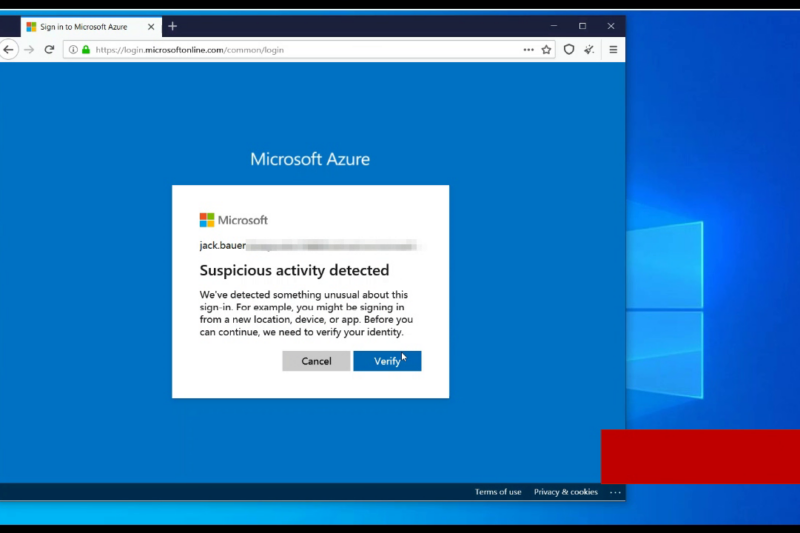
Task: Click the jack.bauer account name text
Action: [222, 245]
